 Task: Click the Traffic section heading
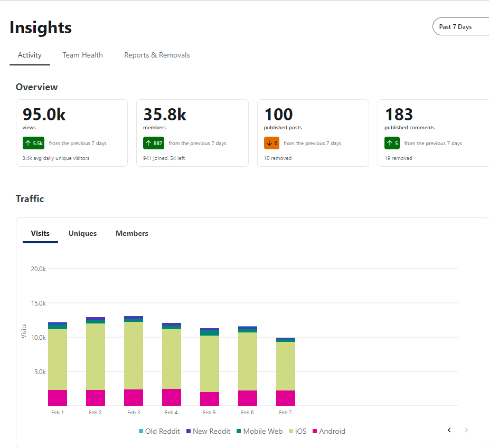coord(30,199)
